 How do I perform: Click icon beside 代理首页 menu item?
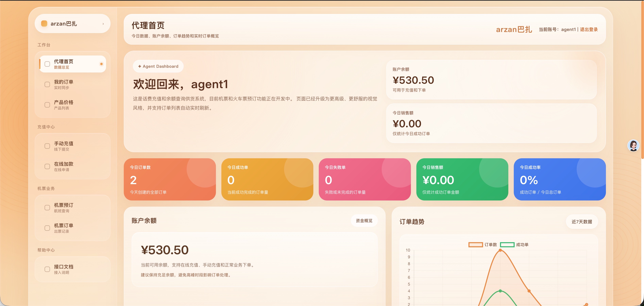point(47,64)
